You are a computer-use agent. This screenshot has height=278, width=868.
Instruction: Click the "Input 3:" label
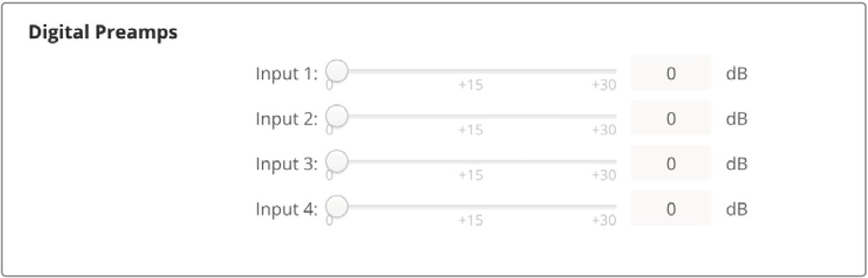(287, 164)
